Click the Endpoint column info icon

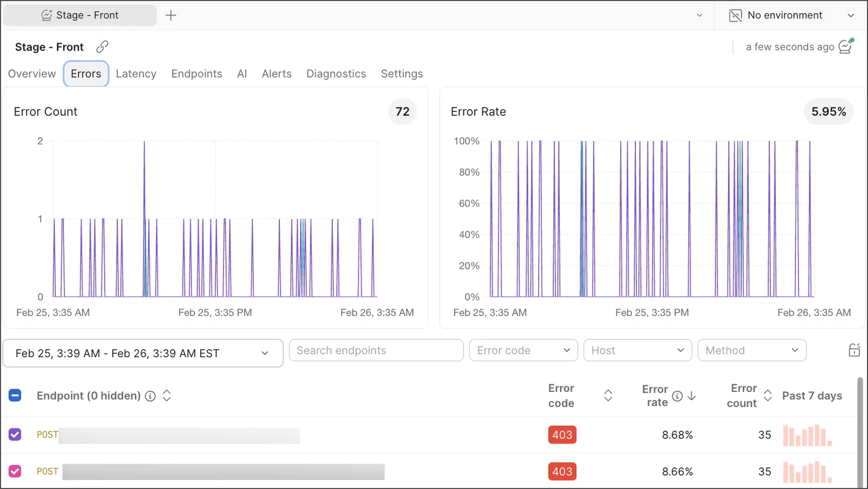(x=150, y=396)
